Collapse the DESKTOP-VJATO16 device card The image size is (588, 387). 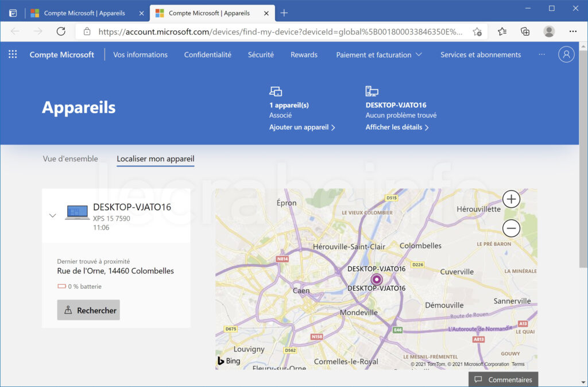click(52, 216)
